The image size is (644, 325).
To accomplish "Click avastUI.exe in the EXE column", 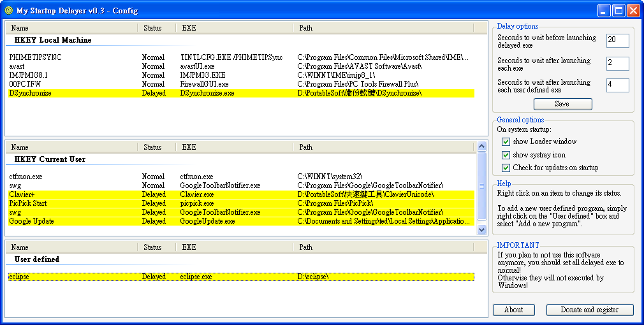I will point(197,66).
